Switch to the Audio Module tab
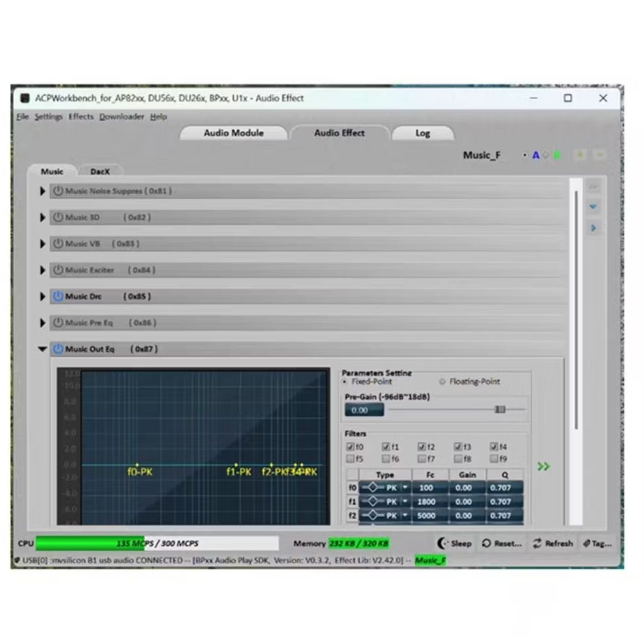The width and height of the screenshot is (644, 644). pos(234,133)
